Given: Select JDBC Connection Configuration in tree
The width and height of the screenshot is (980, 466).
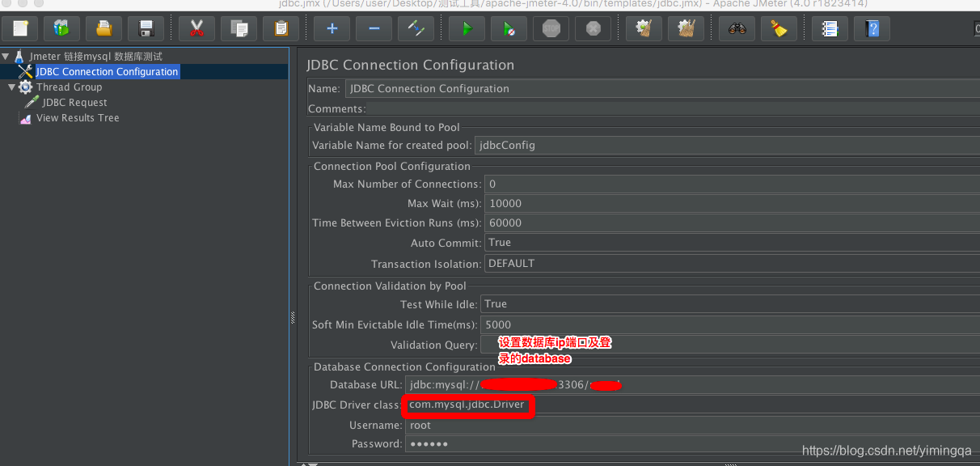Looking at the screenshot, I should click(x=107, y=72).
